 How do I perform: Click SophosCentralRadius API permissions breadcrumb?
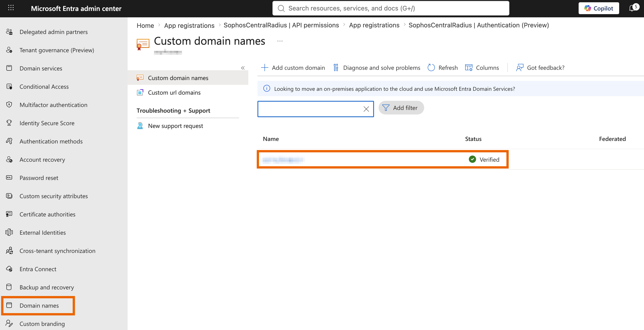281,25
